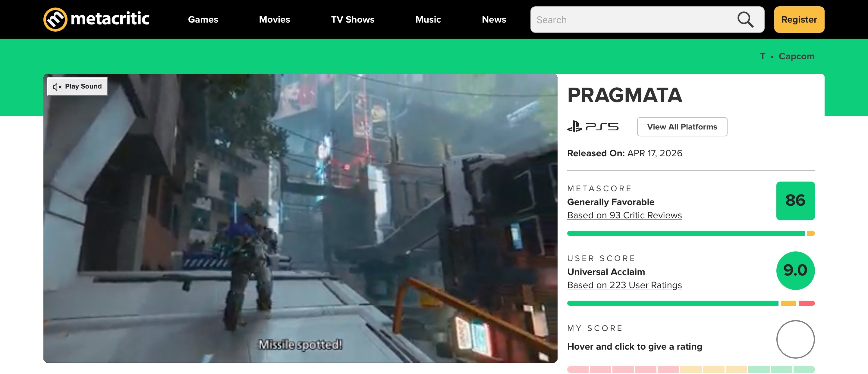Open the Games menu
The width and height of the screenshot is (868, 374).
tap(203, 20)
